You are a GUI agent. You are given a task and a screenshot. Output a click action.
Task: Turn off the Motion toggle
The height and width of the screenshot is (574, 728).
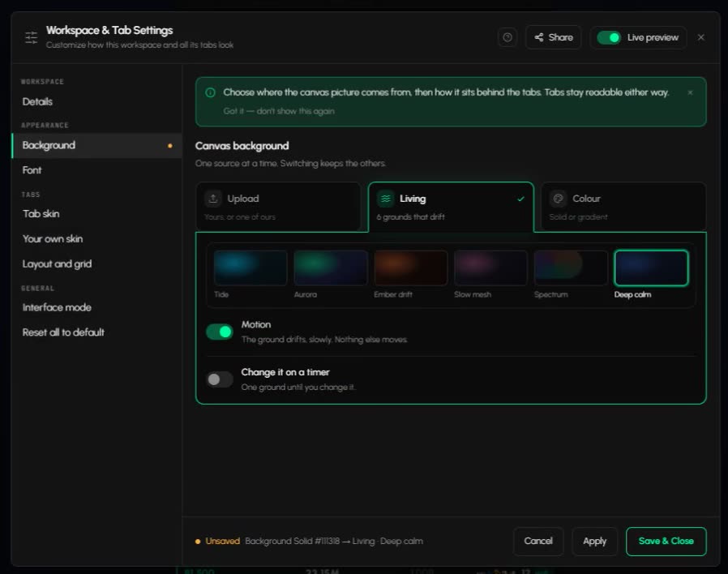pos(220,332)
